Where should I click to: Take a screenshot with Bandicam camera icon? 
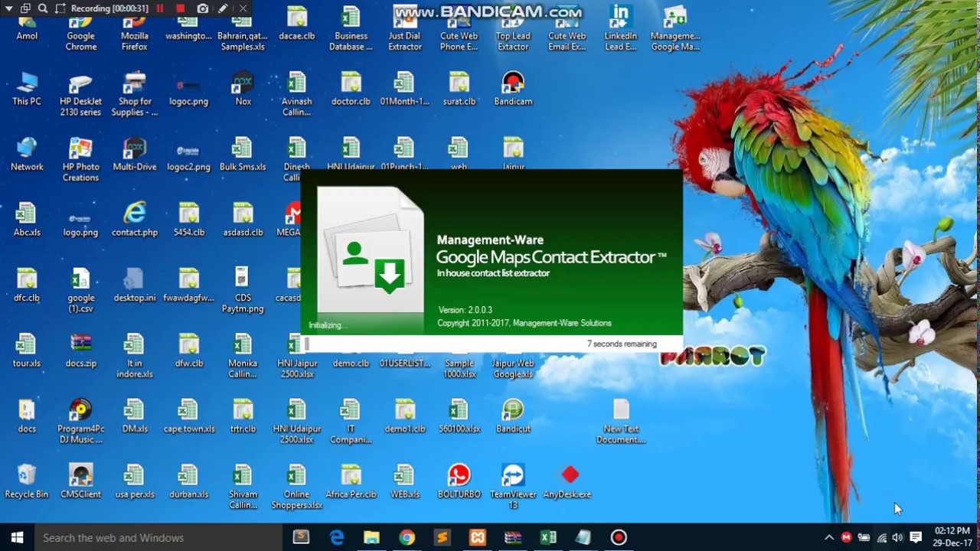(202, 8)
